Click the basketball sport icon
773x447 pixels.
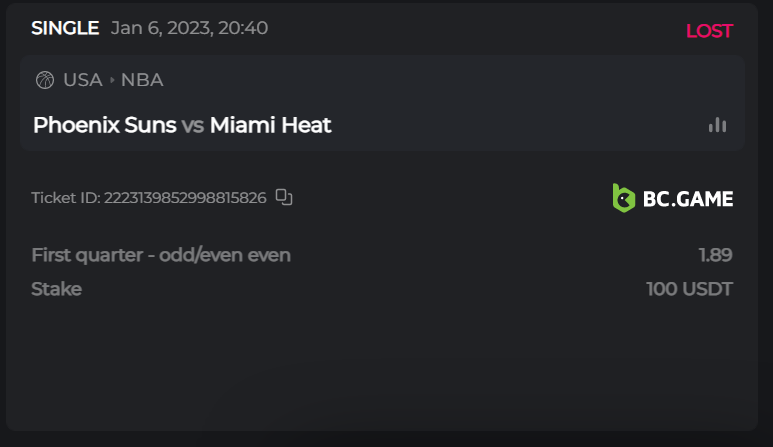tap(44, 80)
